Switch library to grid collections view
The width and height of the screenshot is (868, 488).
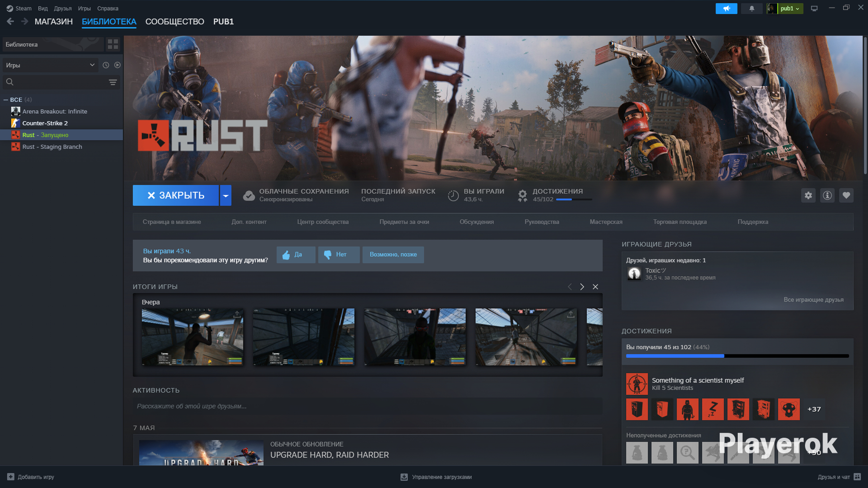click(x=113, y=44)
